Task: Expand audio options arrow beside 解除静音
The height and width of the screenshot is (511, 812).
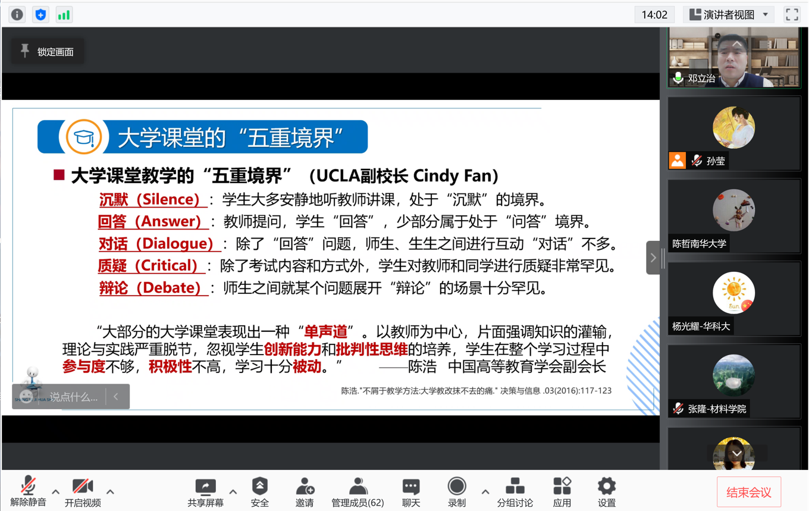Action: click(55, 492)
